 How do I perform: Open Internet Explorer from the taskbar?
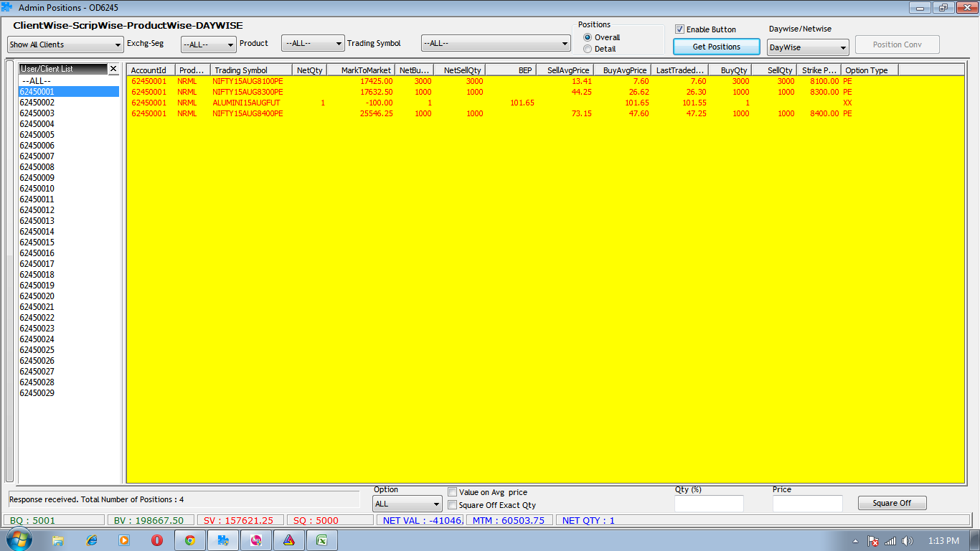91,540
